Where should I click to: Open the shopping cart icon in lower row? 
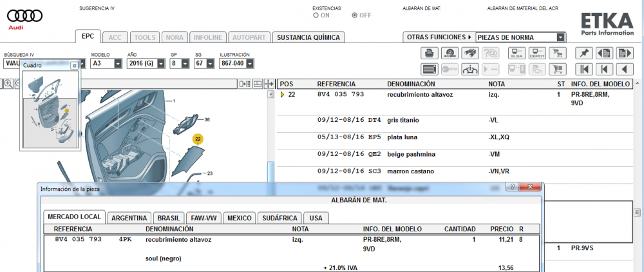pos(558,69)
